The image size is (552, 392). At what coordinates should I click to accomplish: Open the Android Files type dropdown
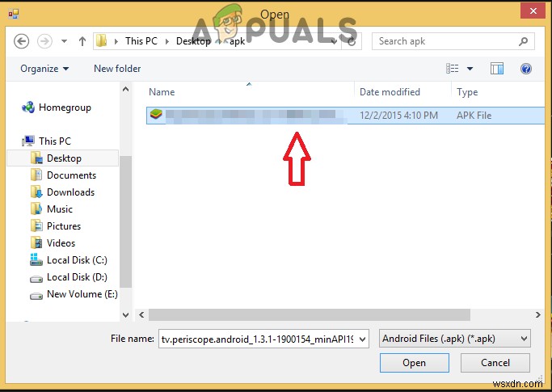[x=454, y=339]
